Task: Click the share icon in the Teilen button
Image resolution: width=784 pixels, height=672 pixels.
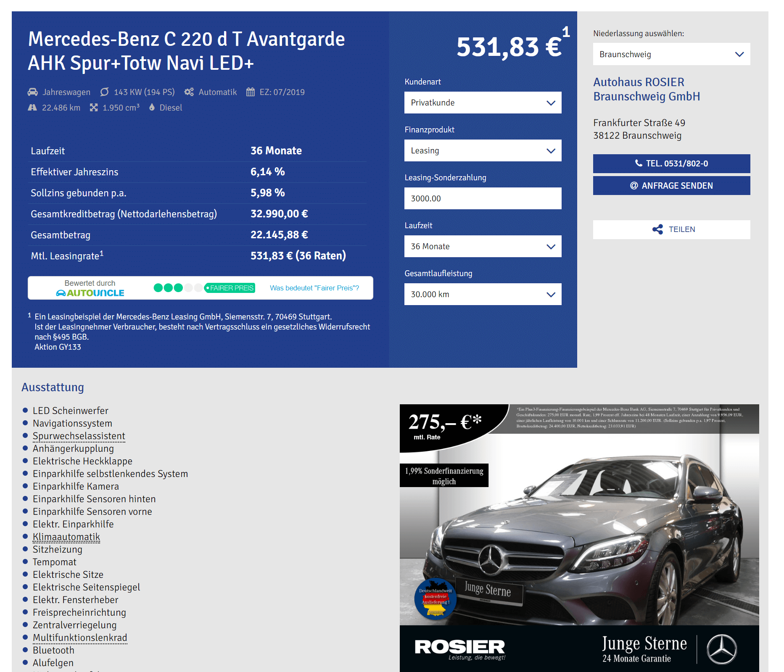Action: 657,229
